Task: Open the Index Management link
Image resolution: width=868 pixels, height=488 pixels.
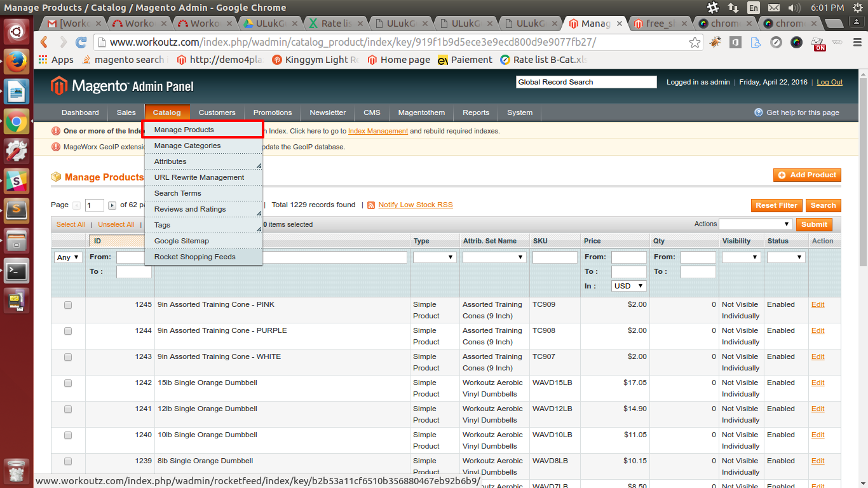Action: (x=378, y=131)
